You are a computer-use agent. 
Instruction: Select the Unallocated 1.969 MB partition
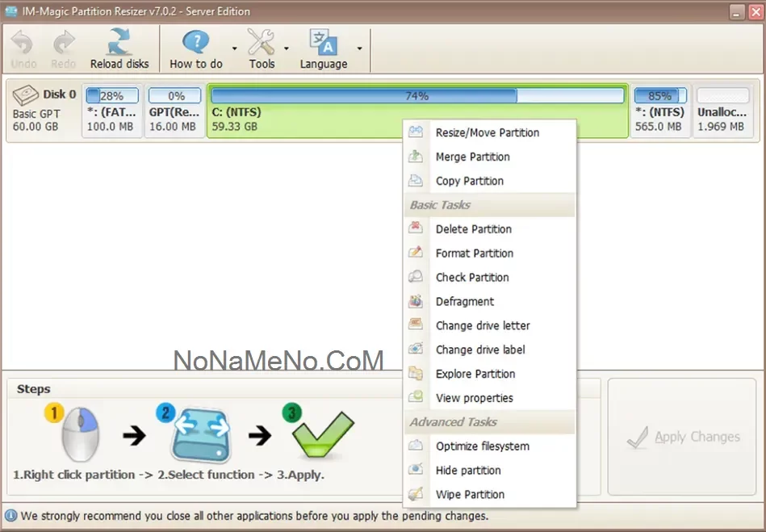click(x=722, y=111)
